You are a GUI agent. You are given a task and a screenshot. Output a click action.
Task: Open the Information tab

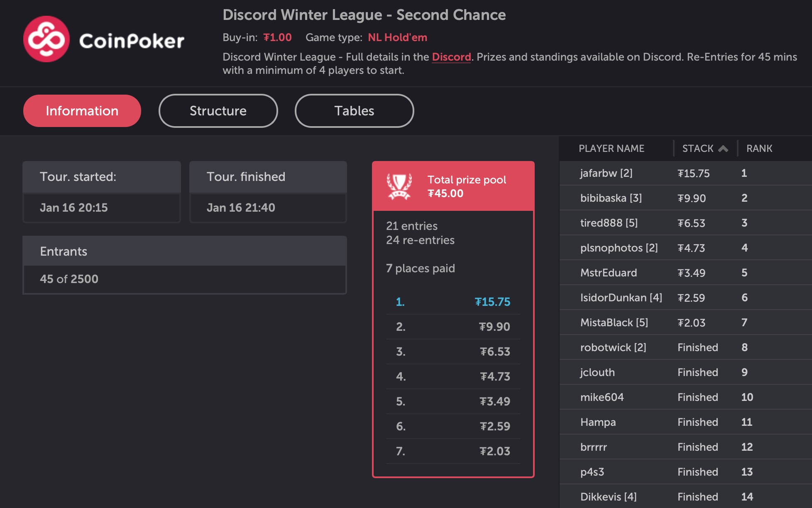click(82, 111)
